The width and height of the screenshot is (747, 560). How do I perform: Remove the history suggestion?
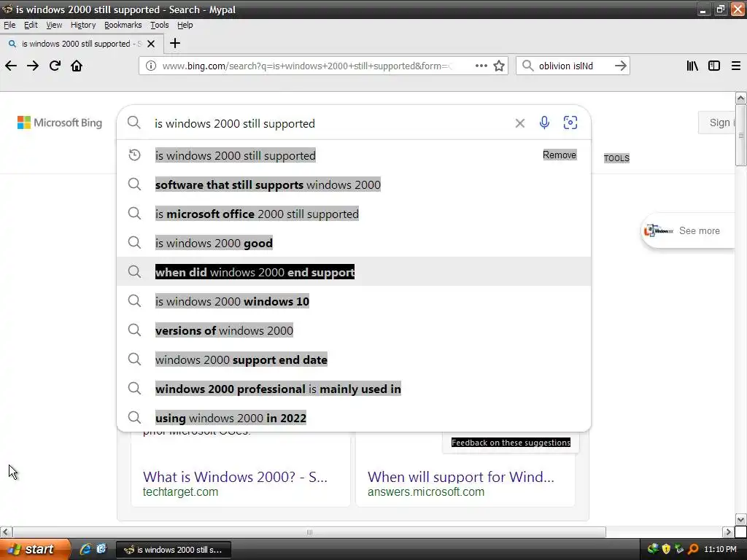point(560,155)
